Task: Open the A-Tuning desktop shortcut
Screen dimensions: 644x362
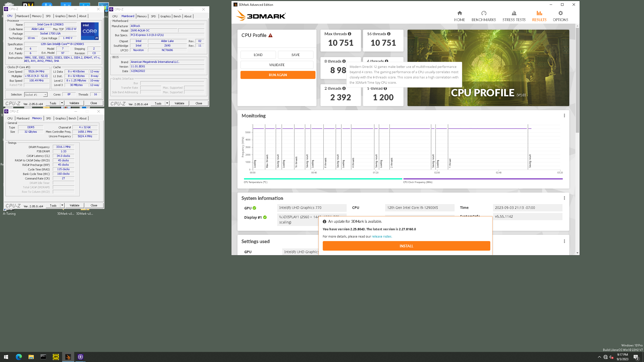Action: tap(9, 211)
